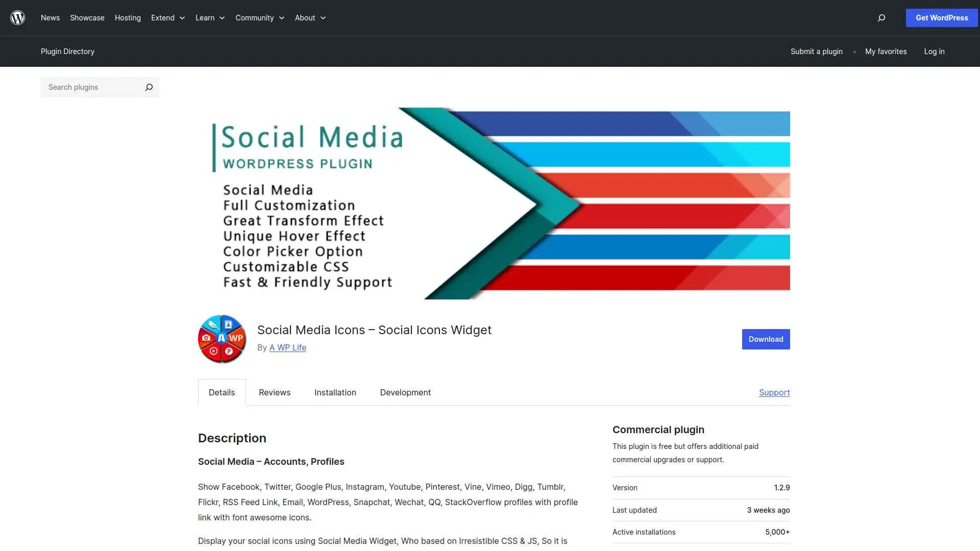The width and height of the screenshot is (980, 551).
Task: Click the magnifier icon in Search plugins field
Action: pos(149,87)
